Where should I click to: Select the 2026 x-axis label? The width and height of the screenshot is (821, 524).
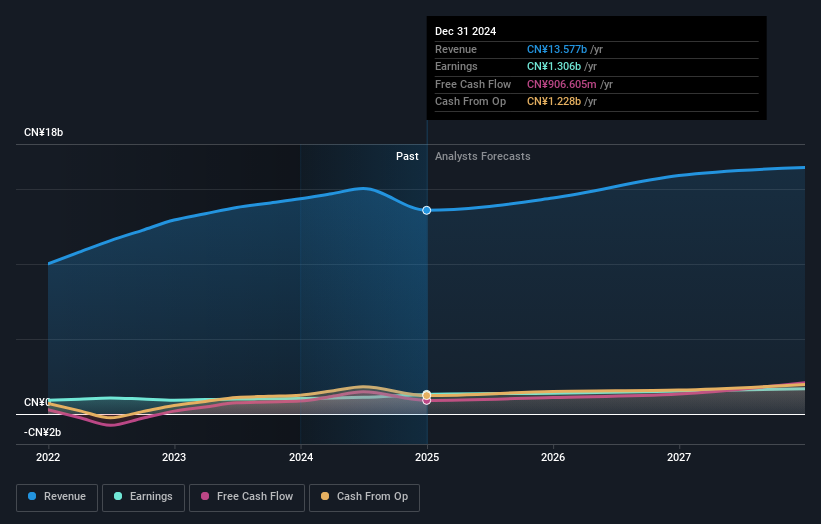[553, 458]
